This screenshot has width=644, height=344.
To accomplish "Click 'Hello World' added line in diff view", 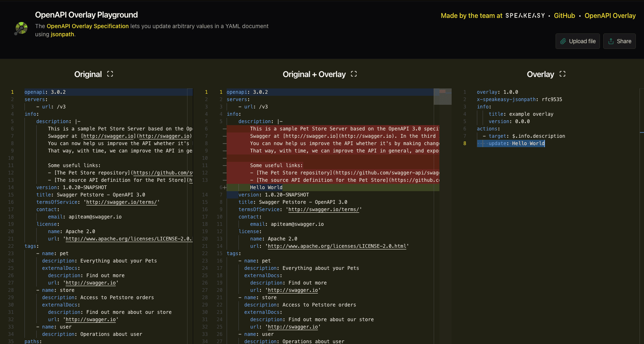I will click(x=266, y=187).
